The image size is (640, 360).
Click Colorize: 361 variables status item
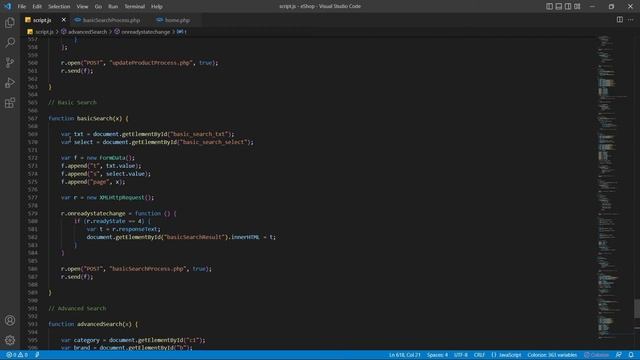coord(552,355)
